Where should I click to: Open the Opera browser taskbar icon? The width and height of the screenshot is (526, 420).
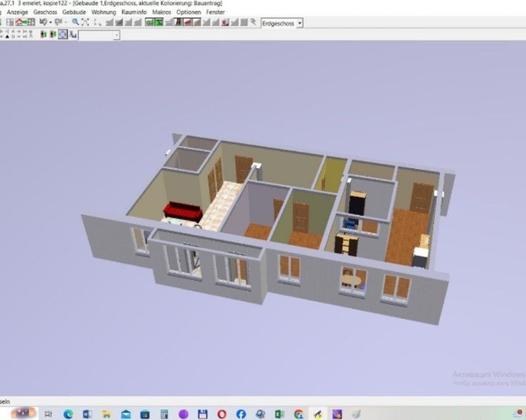click(x=221, y=414)
